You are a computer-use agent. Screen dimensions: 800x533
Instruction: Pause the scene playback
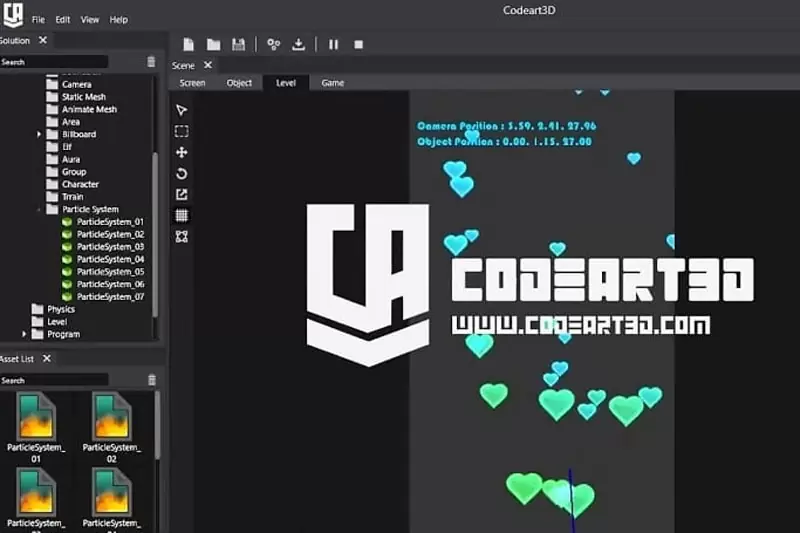point(333,44)
